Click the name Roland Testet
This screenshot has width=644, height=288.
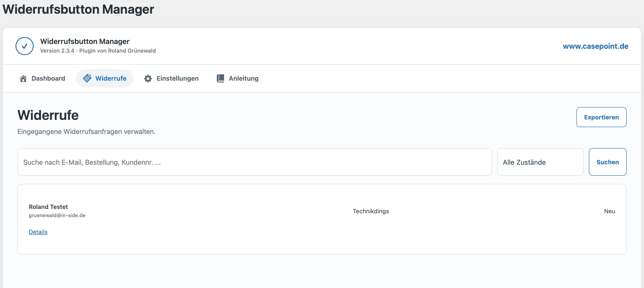tap(48, 207)
